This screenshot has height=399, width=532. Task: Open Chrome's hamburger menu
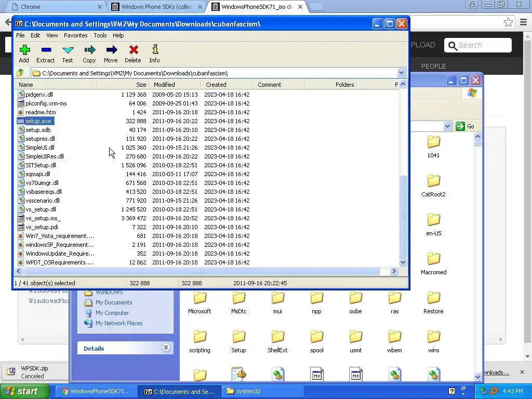[523, 22]
